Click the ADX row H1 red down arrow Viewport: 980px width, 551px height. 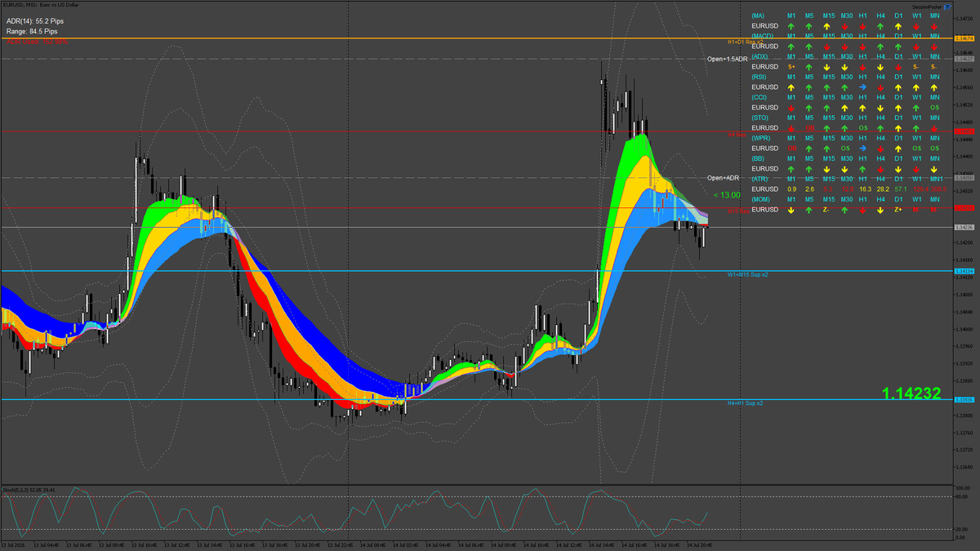tap(862, 67)
